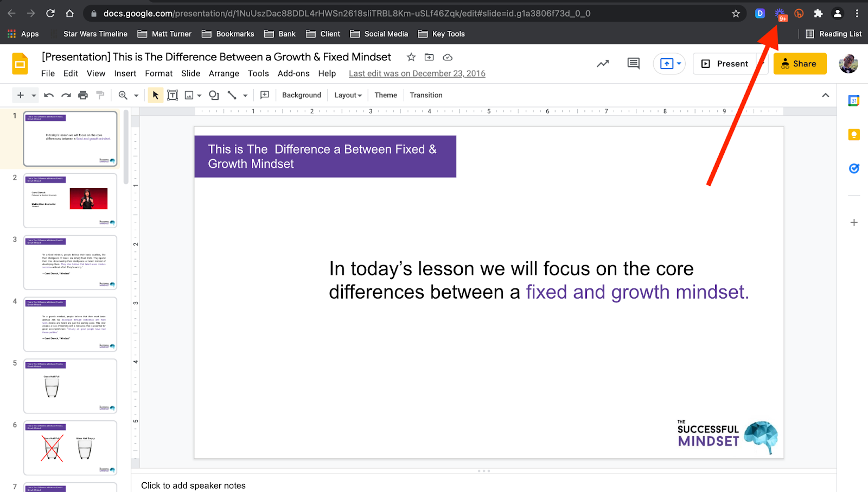Select the Text box tool

click(x=173, y=95)
